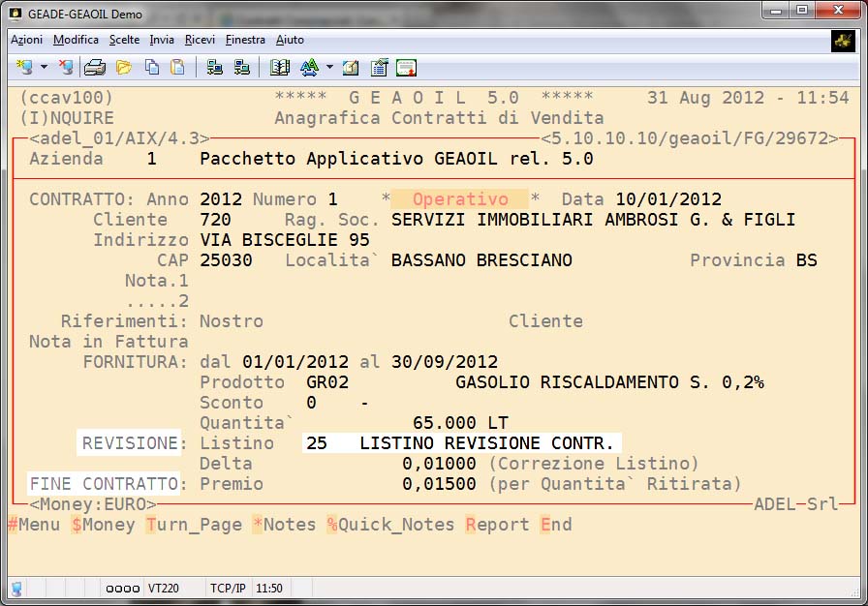Expand the new connection dropdown arrow
This screenshot has height=606, width=868.
[44, 68]
